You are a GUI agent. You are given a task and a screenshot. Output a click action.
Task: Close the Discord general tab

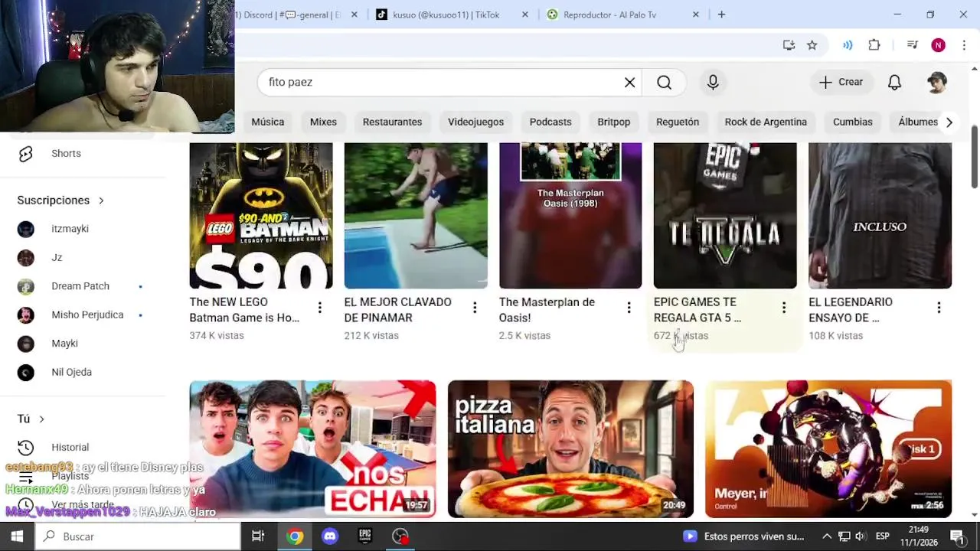pyautogui.click(x=354, y=15)
